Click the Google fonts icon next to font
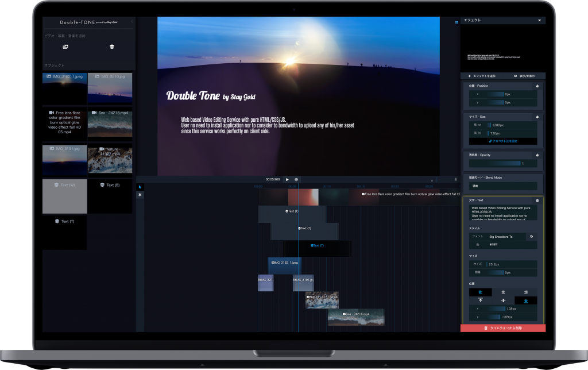Screen dimensions: 588x370 click(531, 236)
